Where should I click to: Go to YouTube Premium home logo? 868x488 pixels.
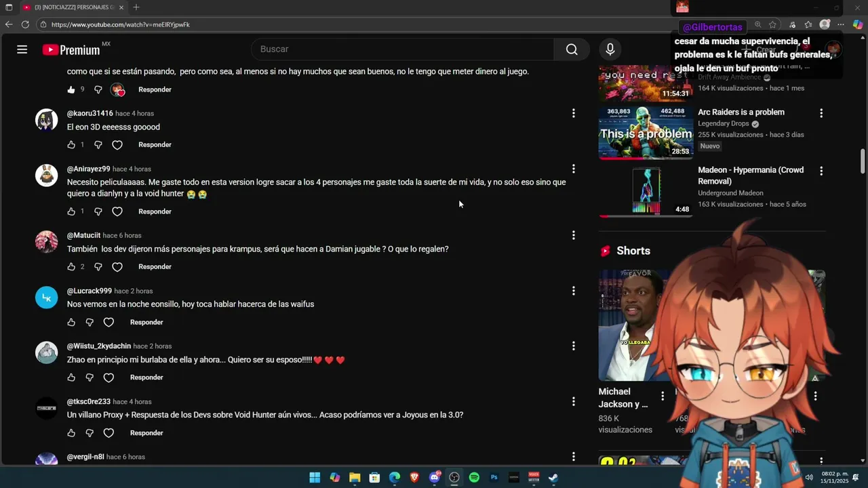[x=71, y=49]
